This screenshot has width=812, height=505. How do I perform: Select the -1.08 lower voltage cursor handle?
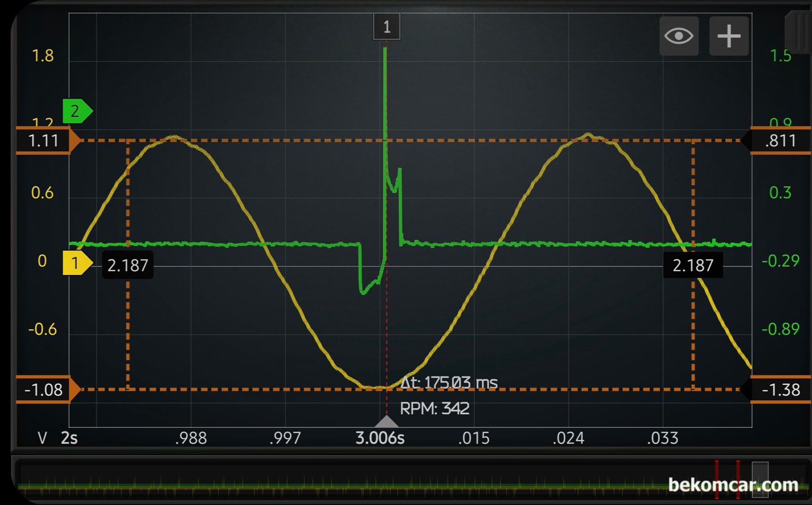tap(45, 390)
